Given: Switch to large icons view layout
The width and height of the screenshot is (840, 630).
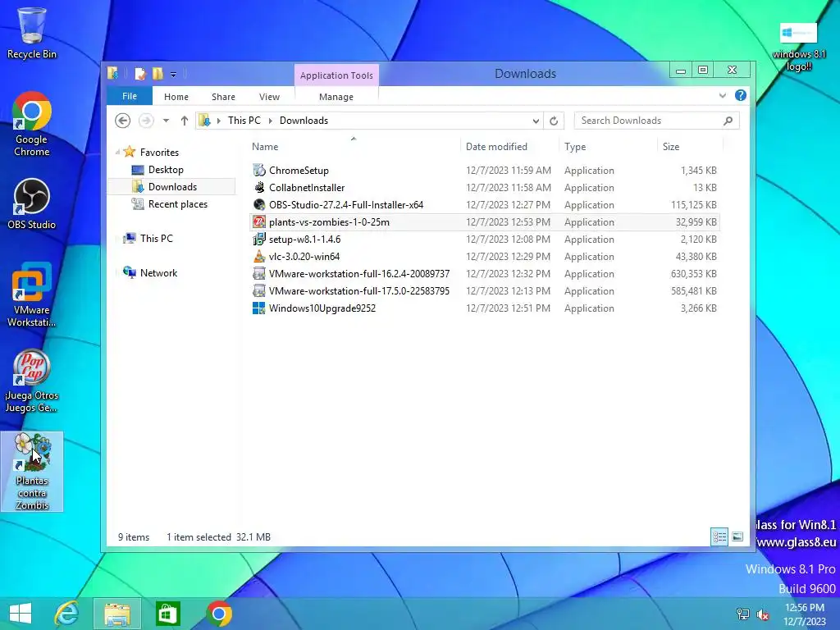Looking at the screenshot, I should [737, 536].
